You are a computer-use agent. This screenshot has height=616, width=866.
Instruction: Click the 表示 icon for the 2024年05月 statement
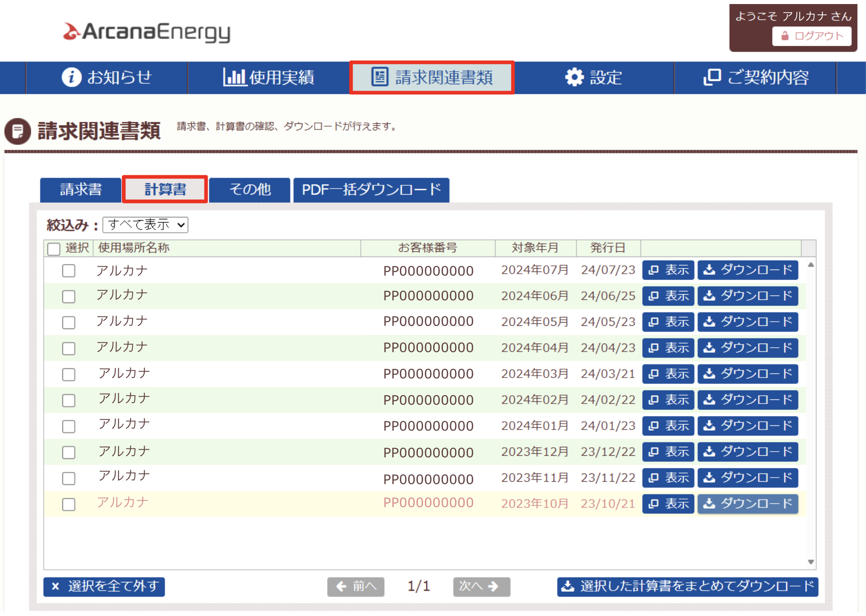[653, 322]
